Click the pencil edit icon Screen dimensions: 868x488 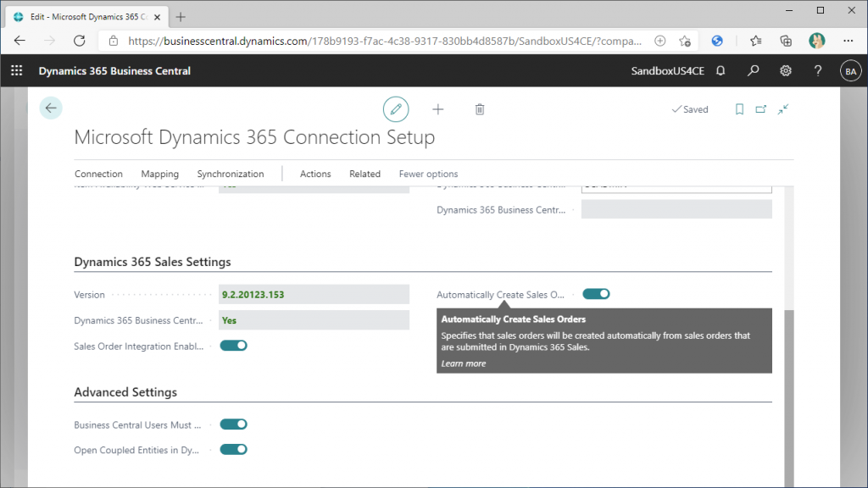pos(396,109)
